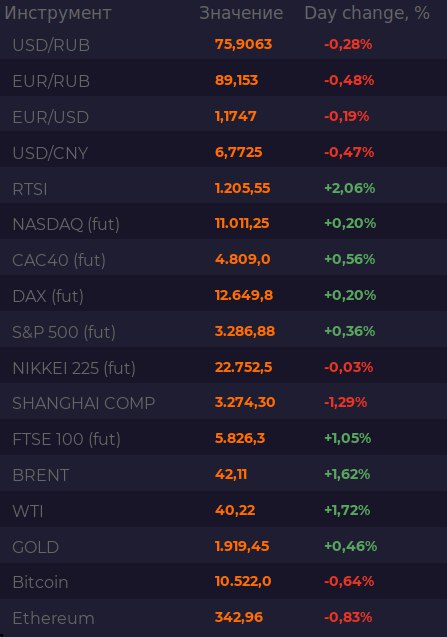Select the BRENT oil row

click(224, 474)
